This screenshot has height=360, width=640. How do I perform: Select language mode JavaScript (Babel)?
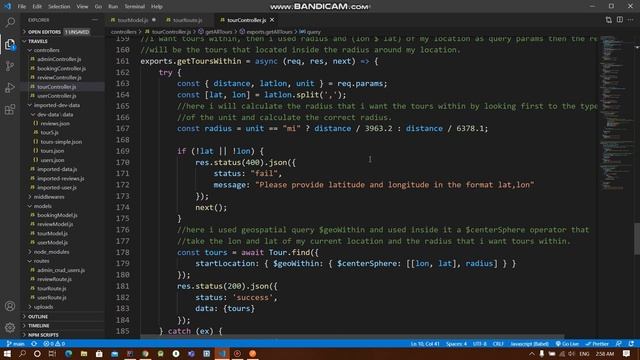tap(529, 344)
